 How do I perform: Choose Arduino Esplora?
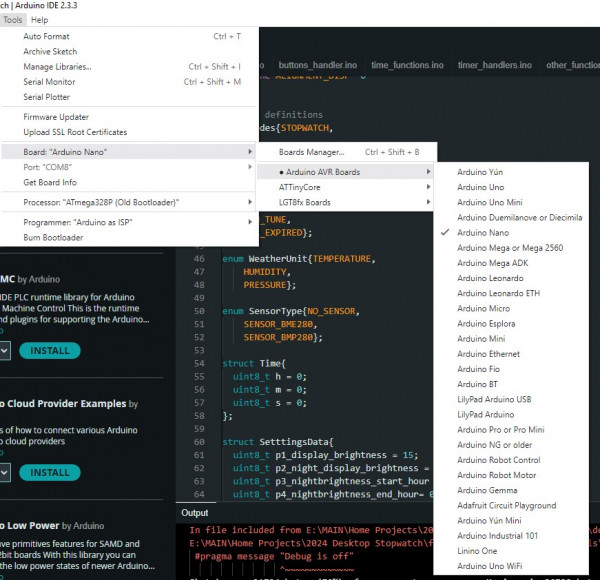511,324
